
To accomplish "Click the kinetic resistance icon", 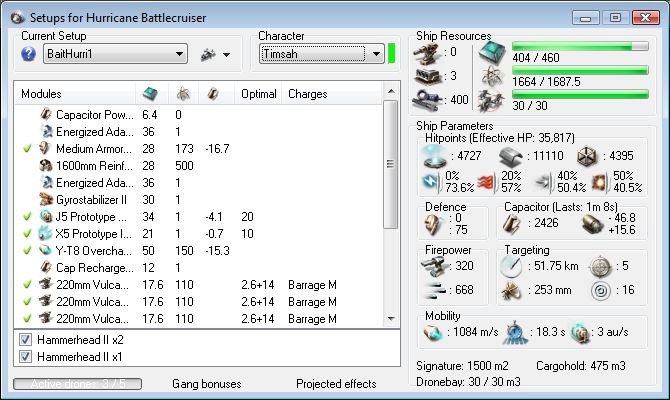I will 544,183.
